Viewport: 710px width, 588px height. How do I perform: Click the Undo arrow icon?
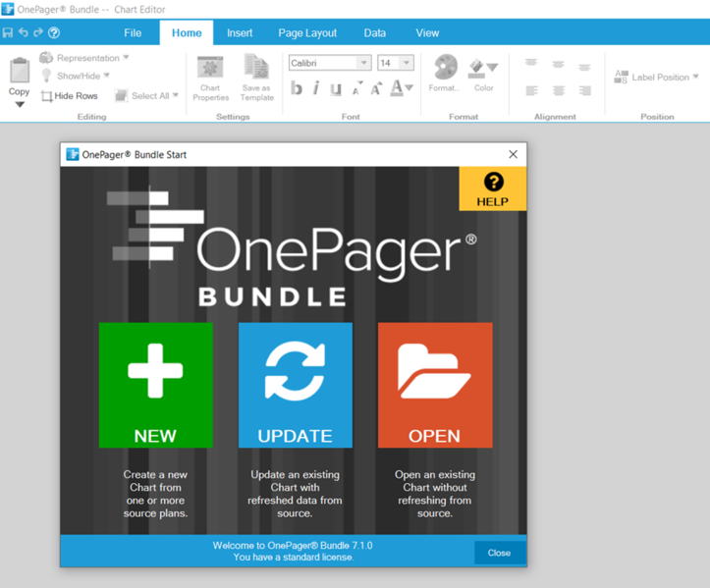pyautogui.click(x=24, y=32)
